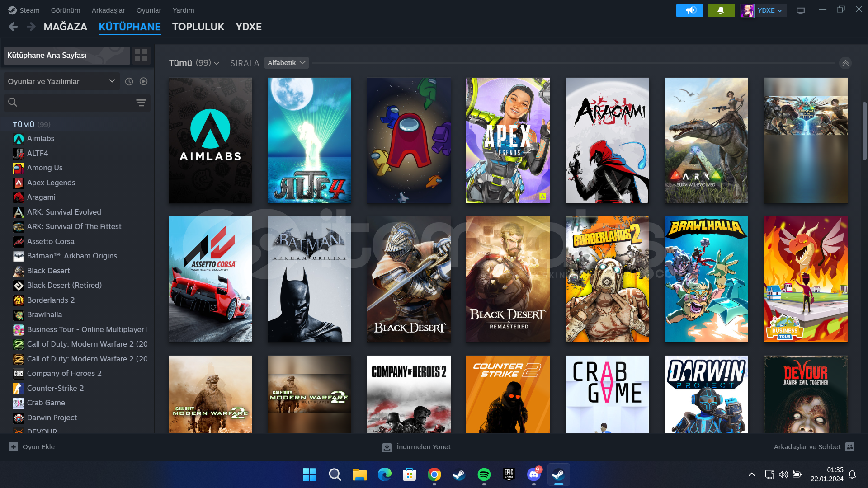Open Discord from the taskbar
Viewport: 868px width, 488px height.
pos(534,474)
